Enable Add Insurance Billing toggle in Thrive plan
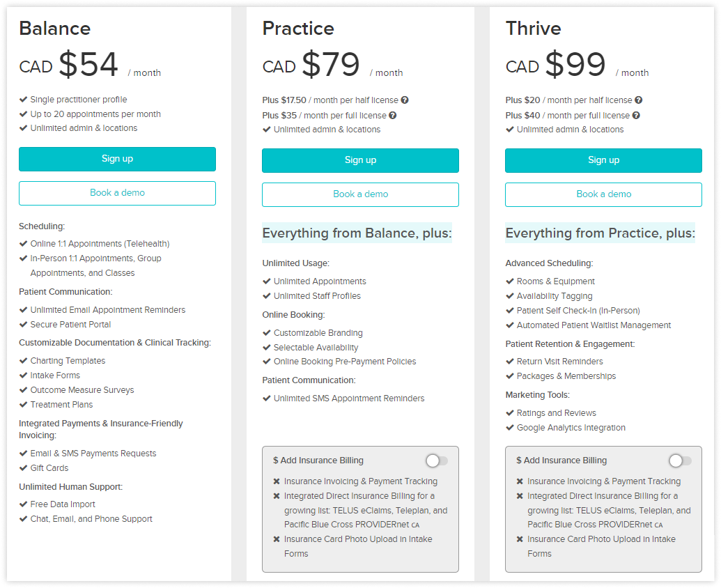Image resolution: width=721 pixels, height=588 pixels. (x=680, y=461)
